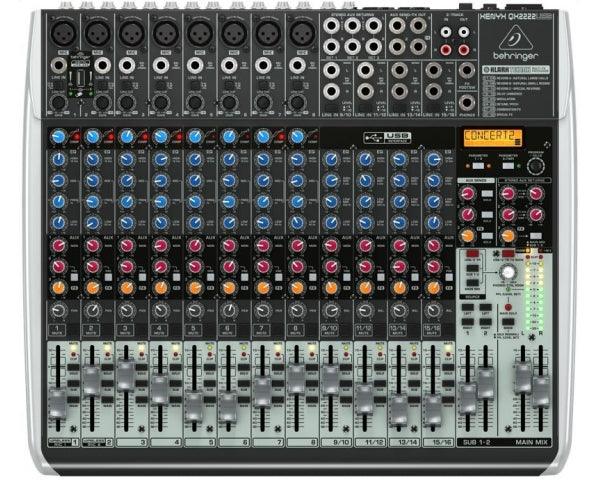Click the left MAIN MIX fader

pos(523,379)
